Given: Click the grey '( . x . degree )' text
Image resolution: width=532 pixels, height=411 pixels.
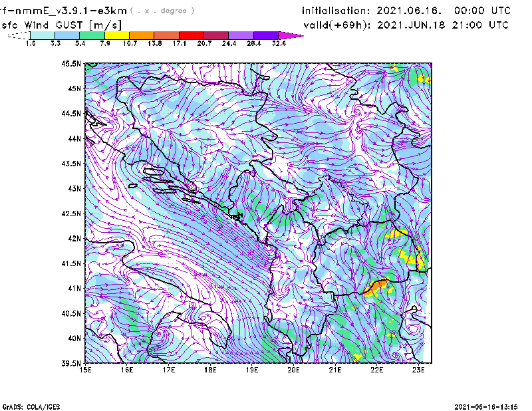Looking at the screenshot, I should 162,11.
